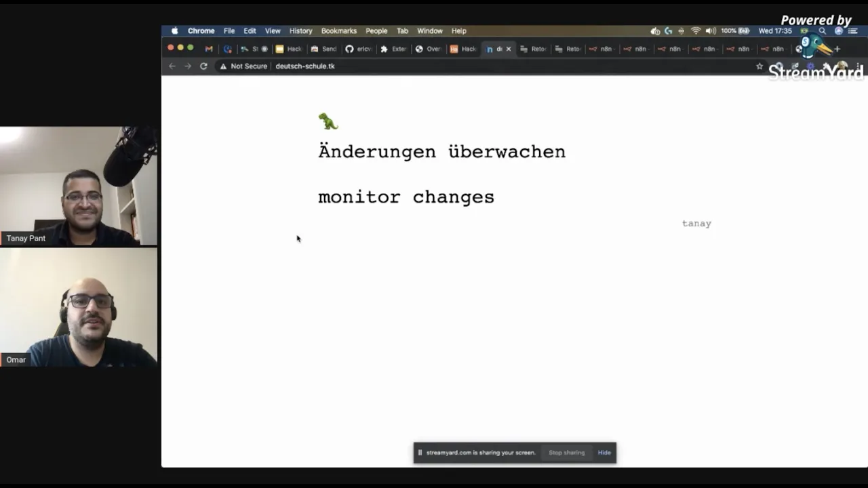The image size is (868, 488).
Task: Switch to the Hacker News tab
Action: click(465, 48)
